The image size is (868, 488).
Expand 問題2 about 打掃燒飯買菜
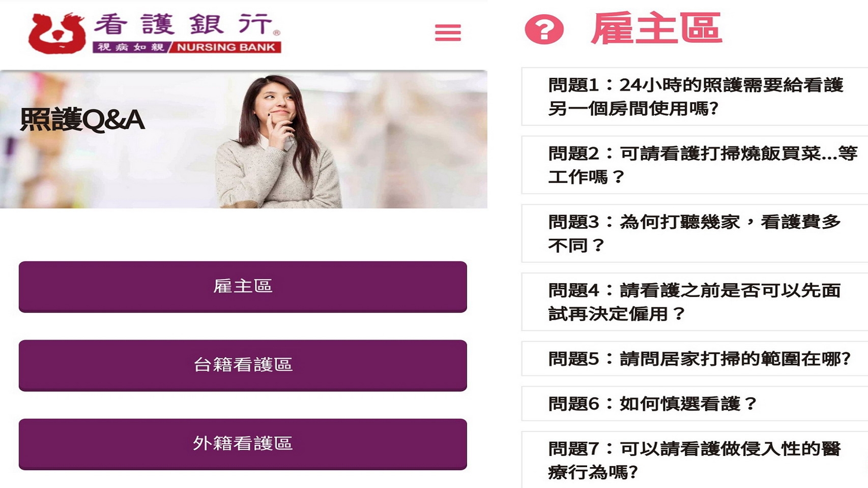pos(695,165)
